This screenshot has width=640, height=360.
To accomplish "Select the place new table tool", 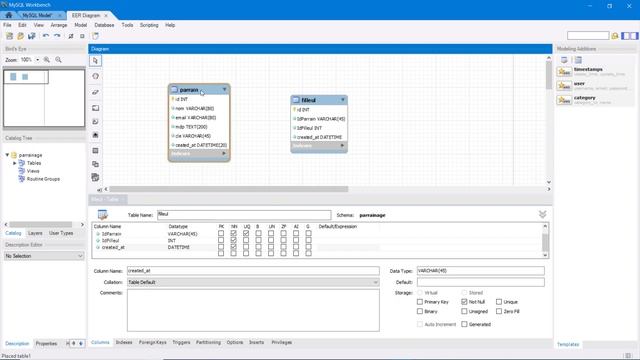I will click(x=96, y=151).
